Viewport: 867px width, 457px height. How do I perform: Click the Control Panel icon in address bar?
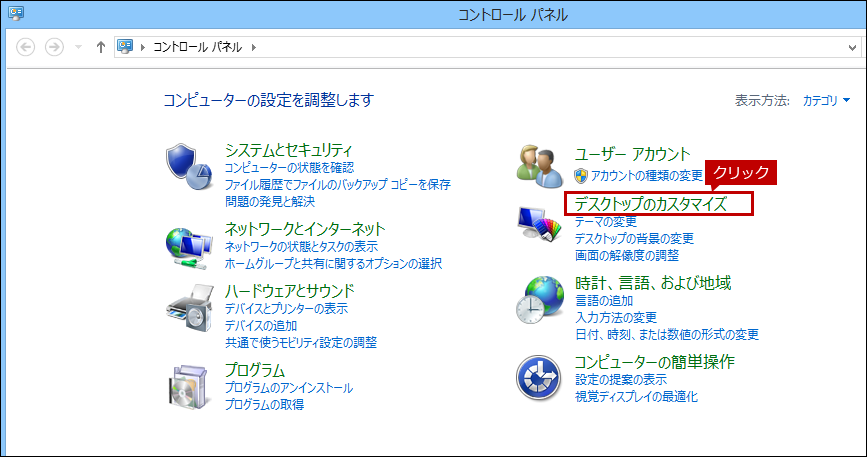tap(126, 47)
